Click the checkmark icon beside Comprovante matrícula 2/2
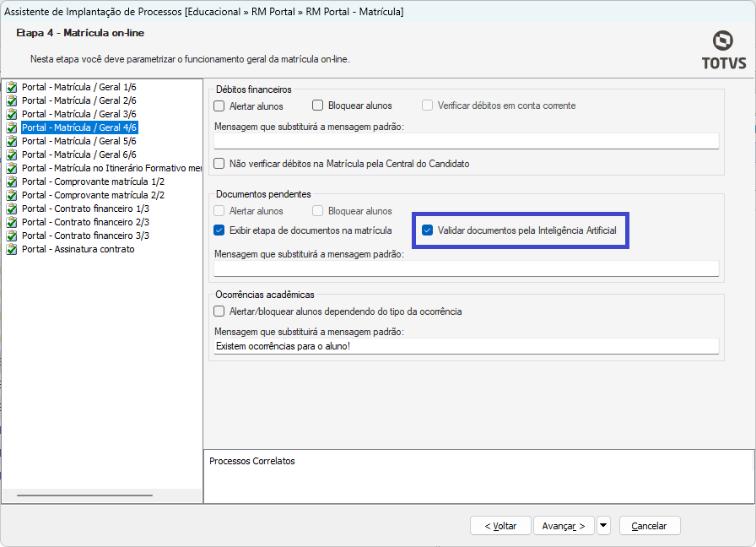The width and height of the screenshot is (756, 547). [12, 195]
